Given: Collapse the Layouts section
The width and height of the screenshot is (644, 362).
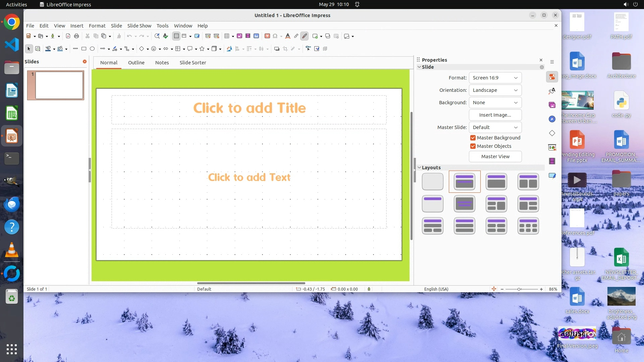Looking at the screenshot, I should point(419,168).
